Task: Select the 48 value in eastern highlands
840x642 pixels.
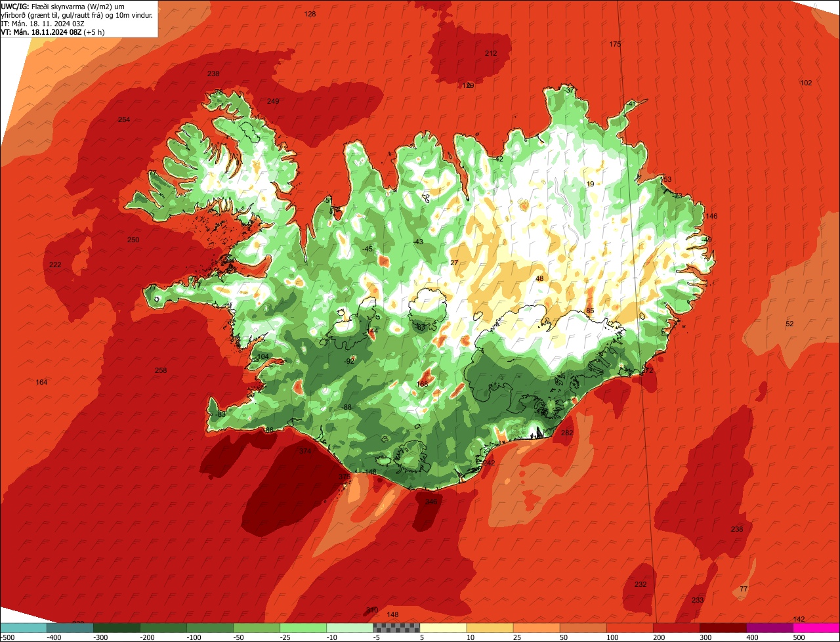Action: (539, 279)
